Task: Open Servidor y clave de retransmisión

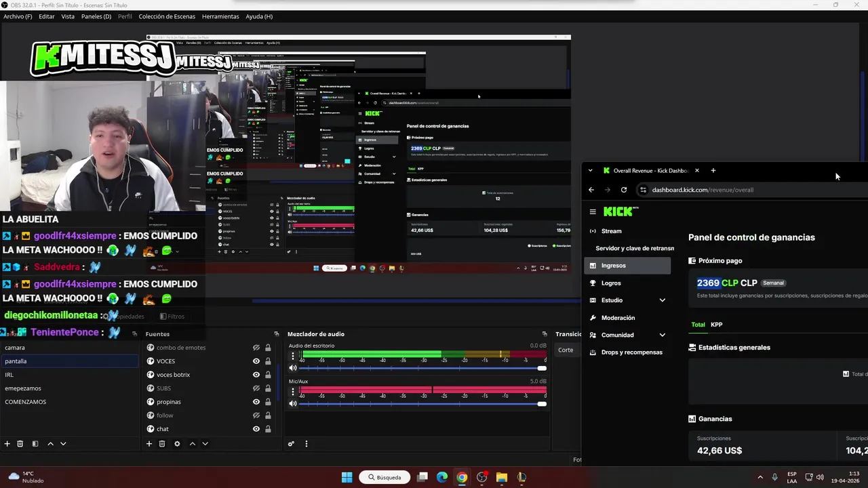Action: [635, 249]
